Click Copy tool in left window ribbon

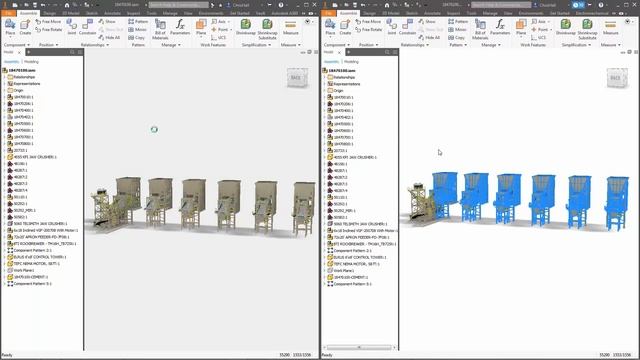[x=137, y=38]
